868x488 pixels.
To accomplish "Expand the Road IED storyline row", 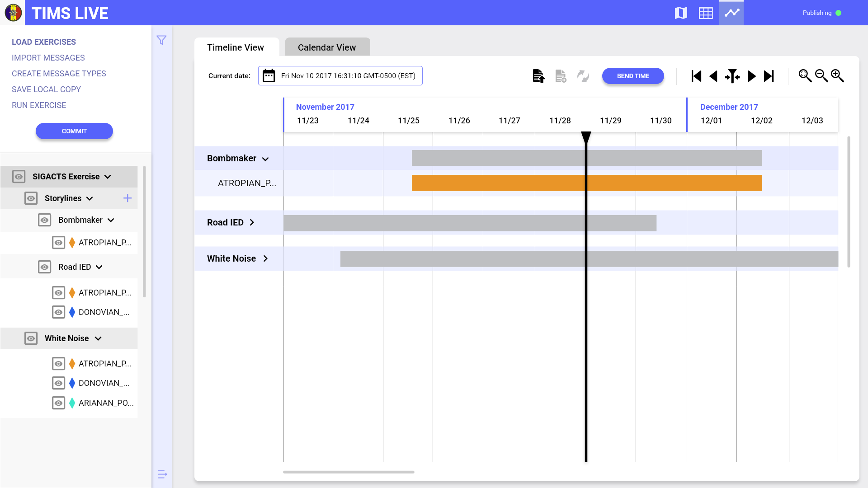I will click(252, 222).
